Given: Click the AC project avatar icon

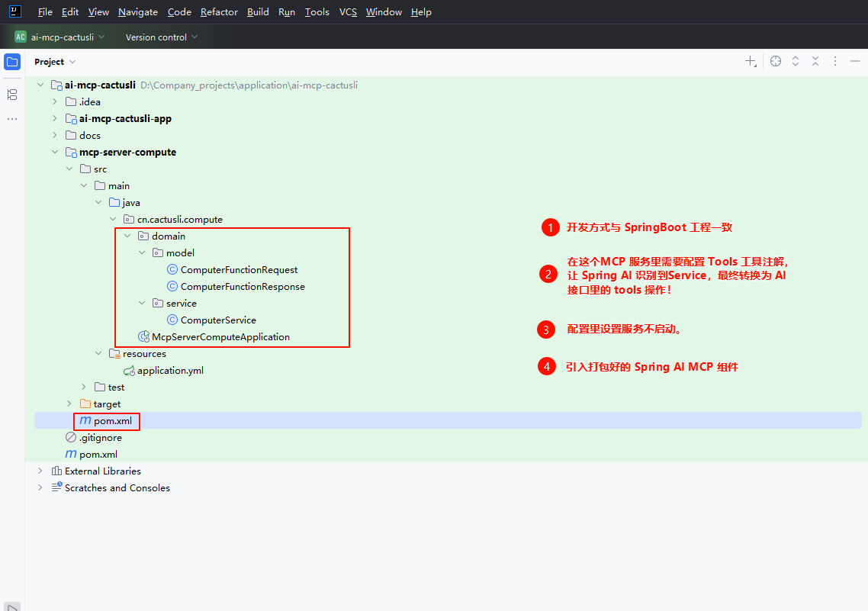Looking at the screenshot, I should click(21, 37).
